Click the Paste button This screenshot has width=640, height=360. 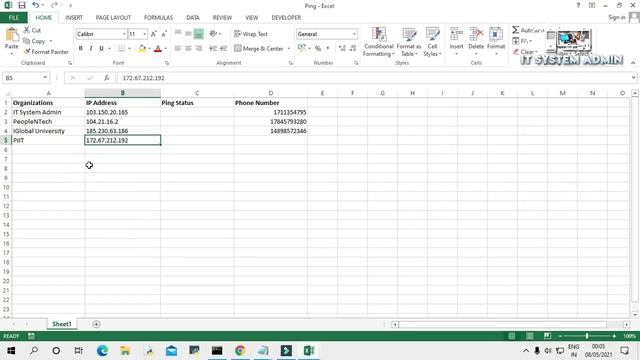(11, 39)
